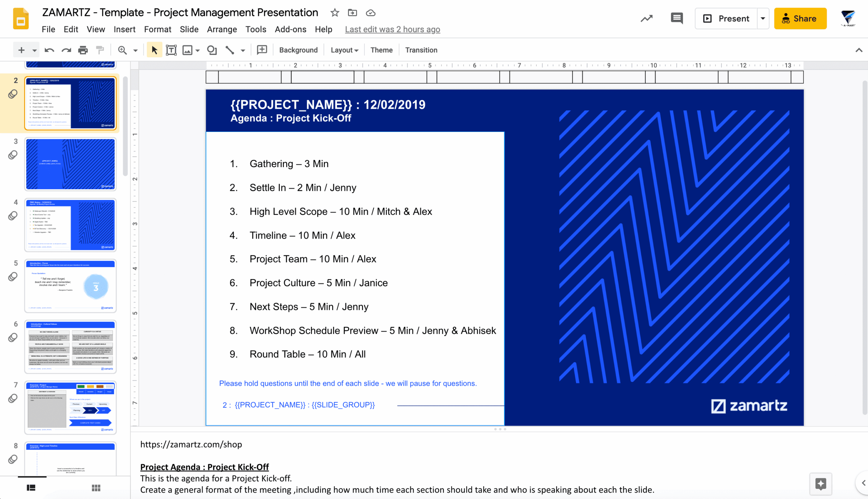Open the Add-ons menu
This screenshot has width=868, height=499.
tap(290, 29)
